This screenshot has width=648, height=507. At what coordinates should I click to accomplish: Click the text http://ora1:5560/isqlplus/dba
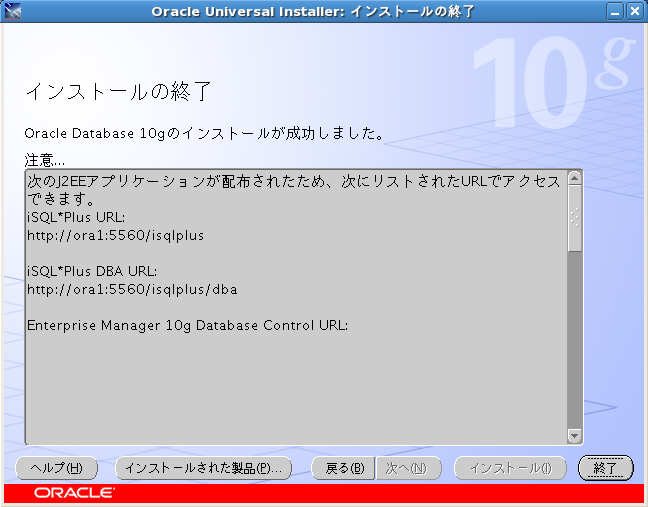(132, 289)
